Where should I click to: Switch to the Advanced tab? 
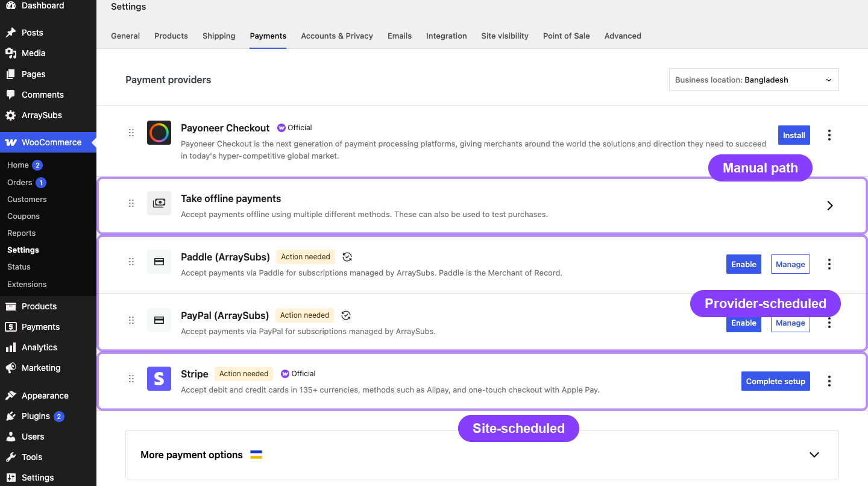coord(623,36)
